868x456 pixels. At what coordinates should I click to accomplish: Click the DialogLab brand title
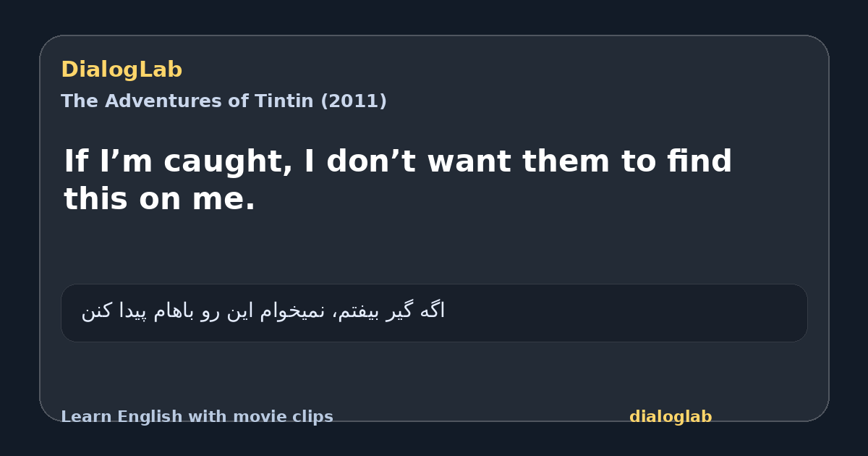[122, 69]
